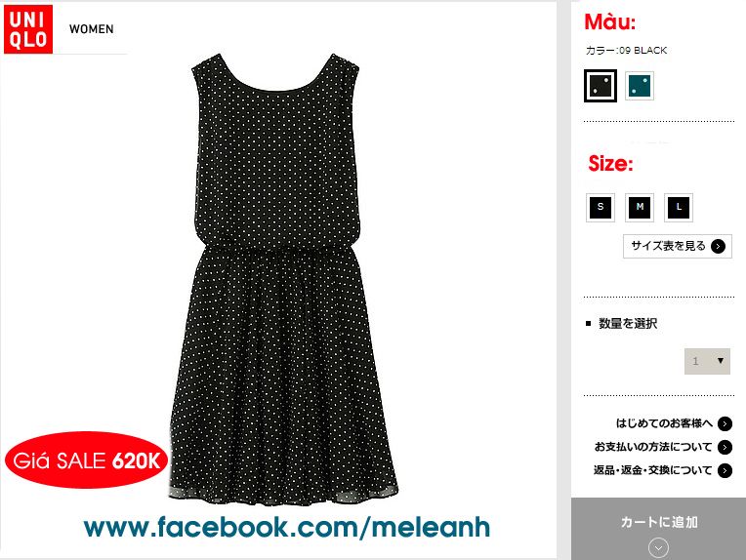
Task: Click the UNIQLO logo
Action: click(28, 29)
